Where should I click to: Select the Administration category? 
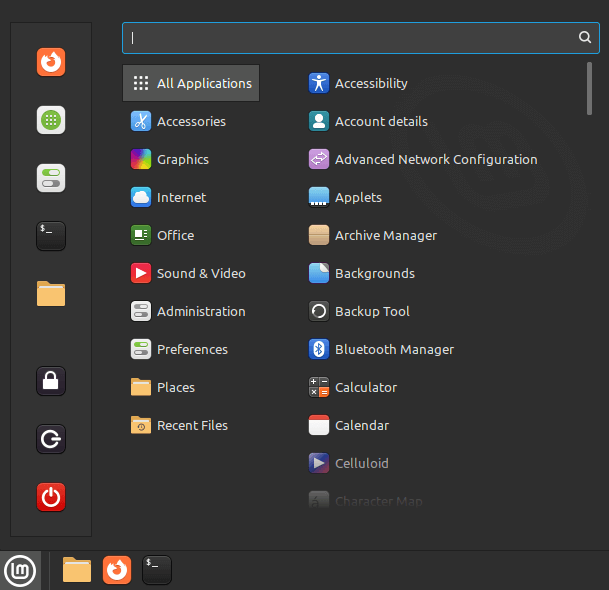point(191,311)
